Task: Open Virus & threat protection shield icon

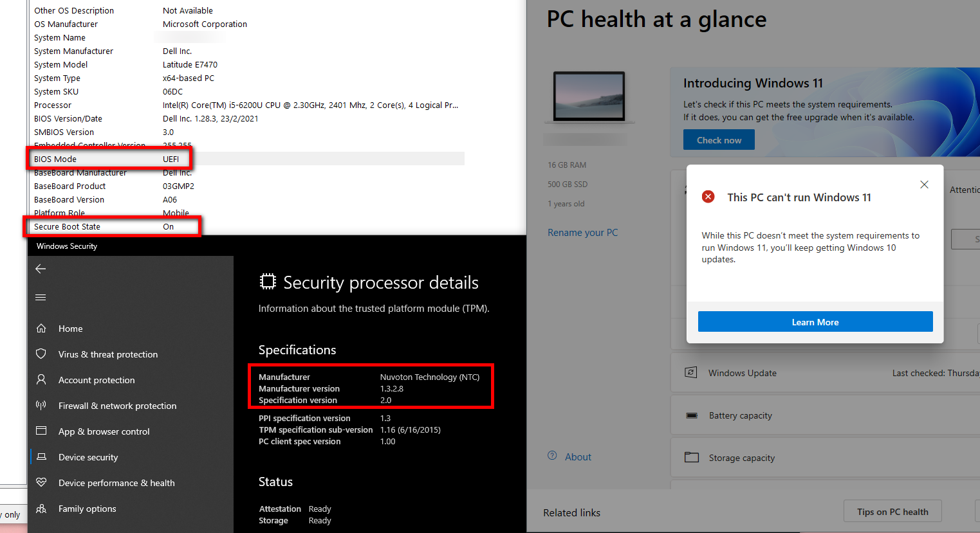Action: coord(41,354)
